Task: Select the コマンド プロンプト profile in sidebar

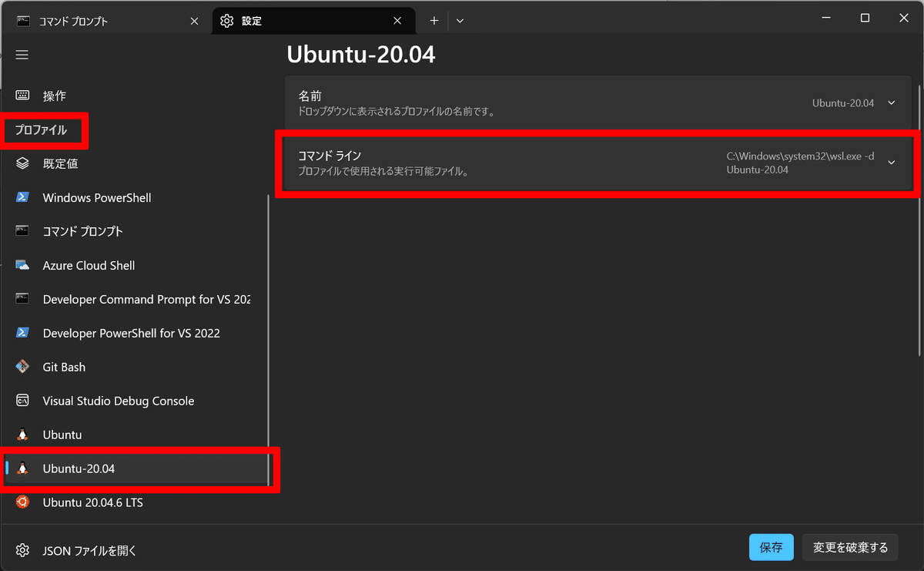Action: point(135,231)
